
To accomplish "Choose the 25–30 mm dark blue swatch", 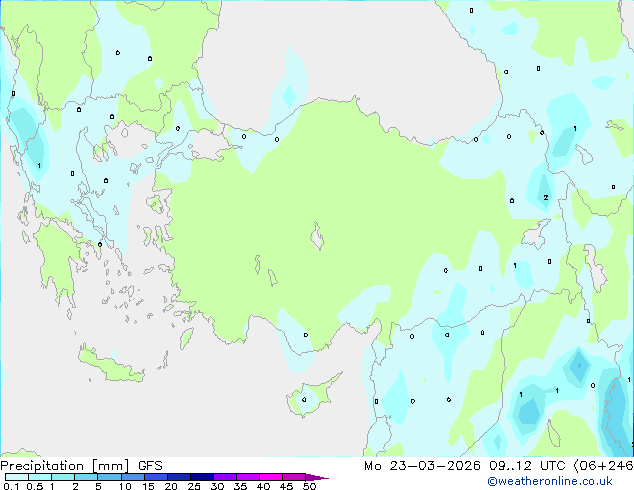I will pos(201,477).
